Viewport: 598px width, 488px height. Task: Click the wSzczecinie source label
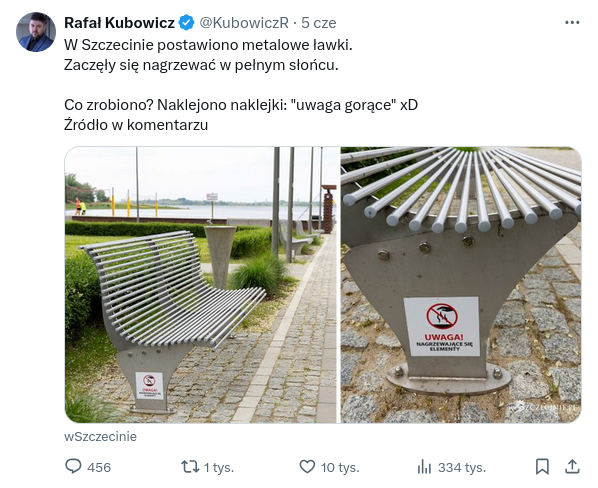[100, 436]
